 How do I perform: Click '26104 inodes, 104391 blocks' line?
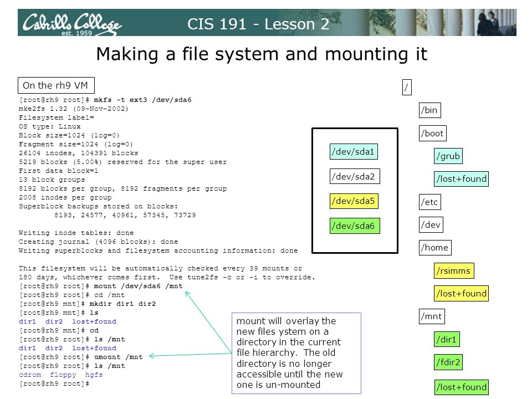pos(78,153)
